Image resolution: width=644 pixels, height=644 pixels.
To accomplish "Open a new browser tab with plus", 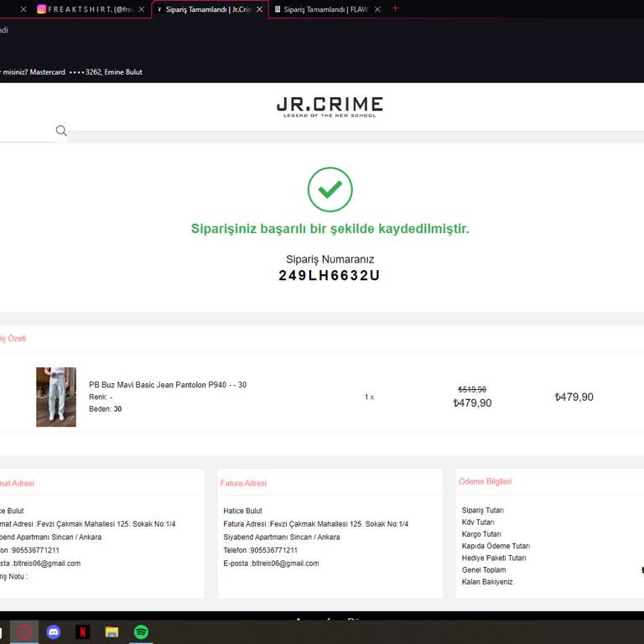I will point(396,8).
